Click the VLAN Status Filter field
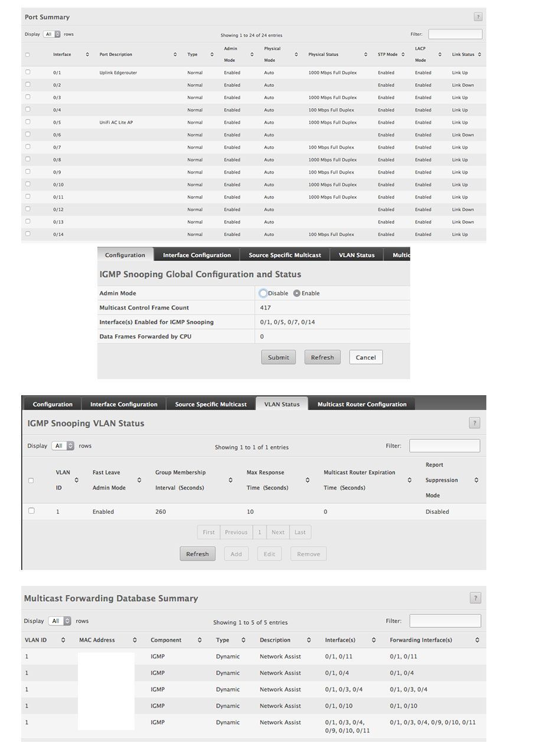 click(444, 446)
